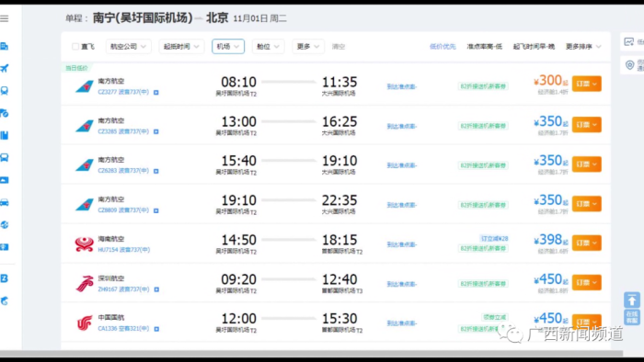Click departure time 14:50

pyautogui.click(x=238, y=240)
